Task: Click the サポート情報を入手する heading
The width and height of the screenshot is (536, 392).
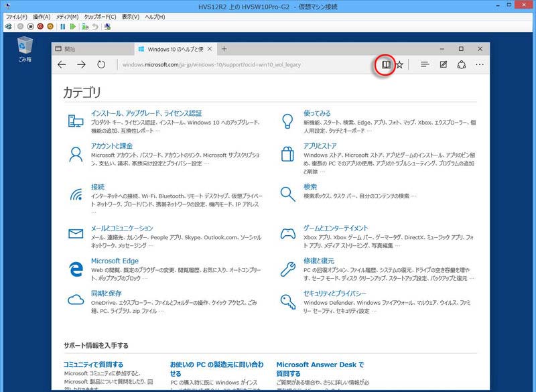Action: pyautogui.click(x=96, y=346)
